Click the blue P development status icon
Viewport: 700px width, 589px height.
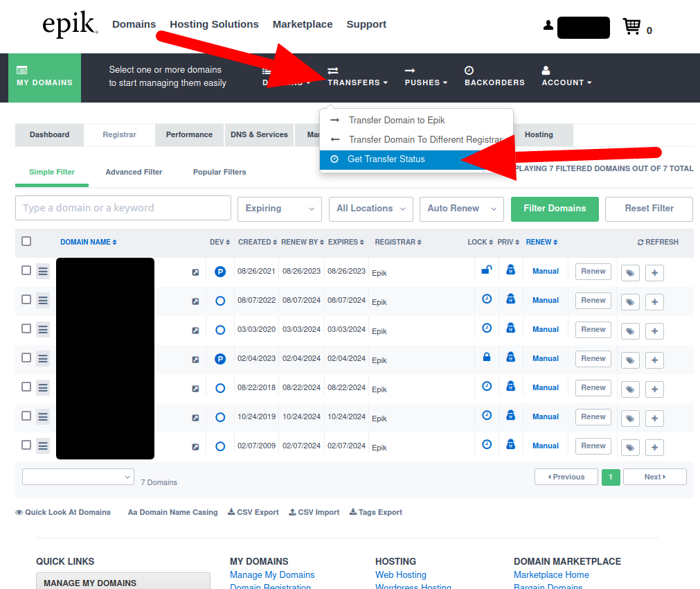coord(219,271)
